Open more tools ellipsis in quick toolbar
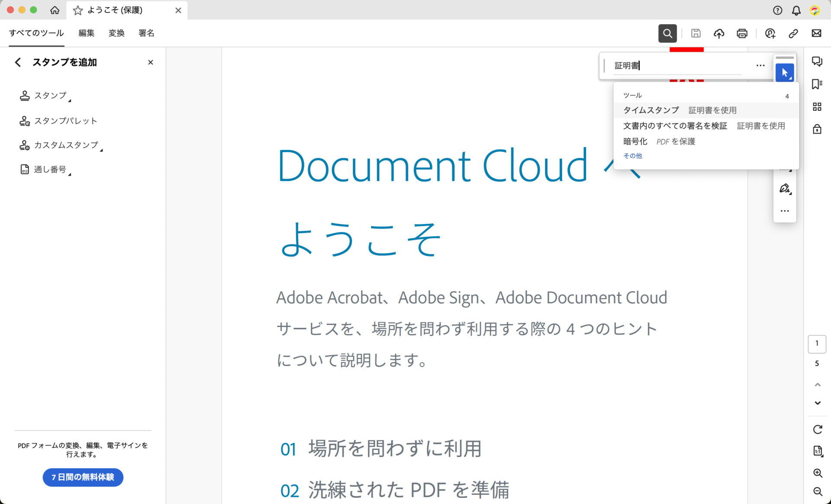This screenshot has width=831, height=504. [784, 211]
